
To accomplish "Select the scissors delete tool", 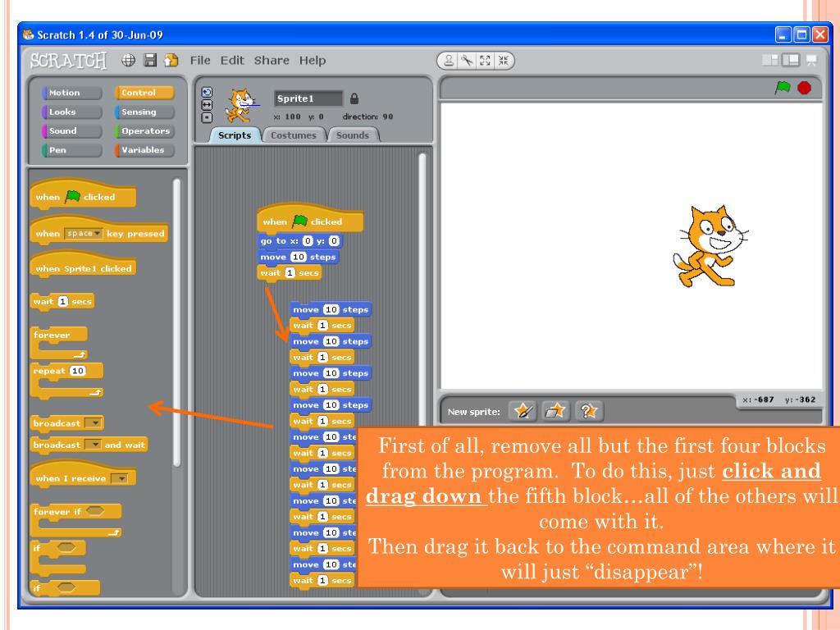I will coord(467,61).
